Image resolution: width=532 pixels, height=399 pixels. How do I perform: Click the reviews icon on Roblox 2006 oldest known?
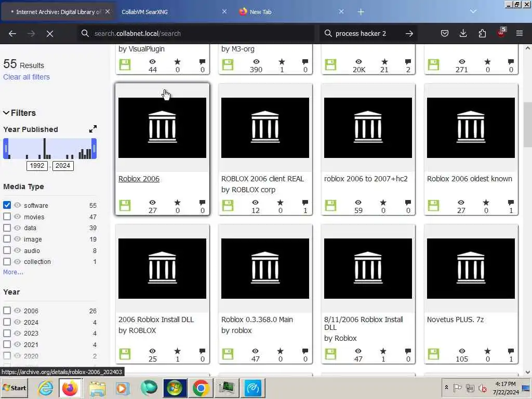tap(511, 203)
